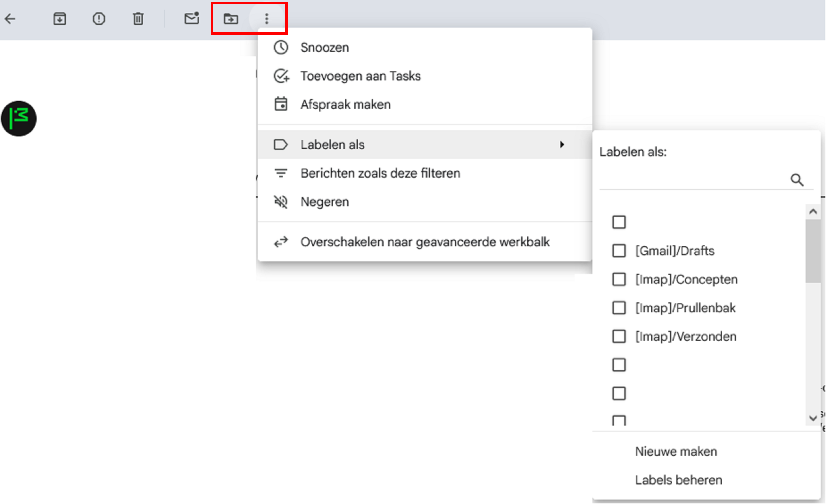The width and height of the screenshot is (827, 504).
Task: Click the sender's green avatar logo
Action: (19, 118)
